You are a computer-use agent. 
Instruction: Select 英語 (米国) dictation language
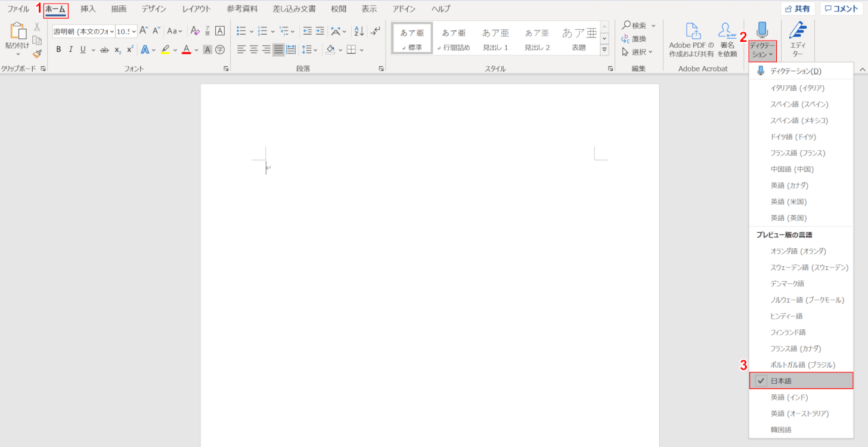point(788,202)
